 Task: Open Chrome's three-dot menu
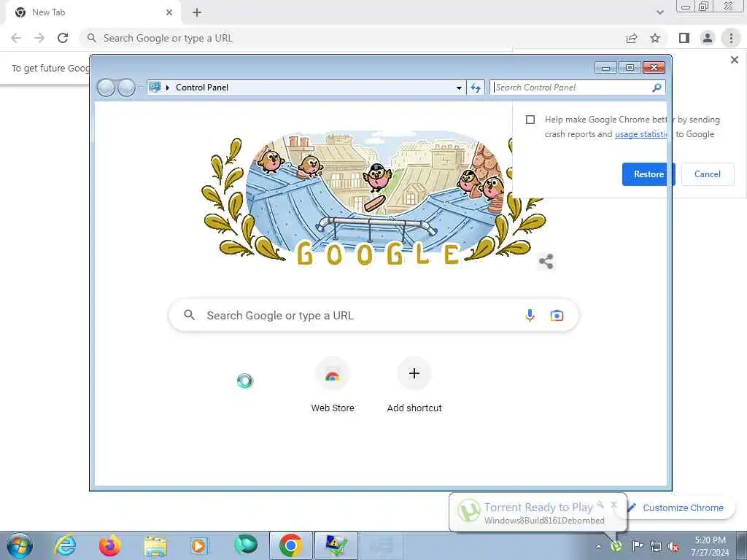731,38
